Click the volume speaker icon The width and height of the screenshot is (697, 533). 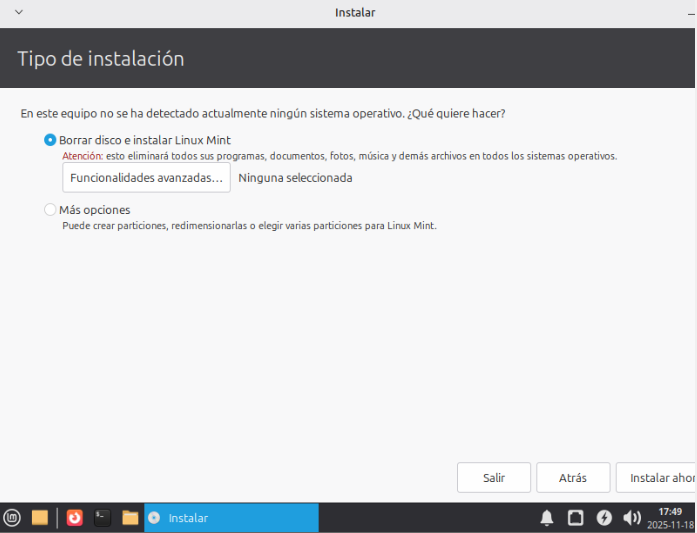tap(632, 518)
